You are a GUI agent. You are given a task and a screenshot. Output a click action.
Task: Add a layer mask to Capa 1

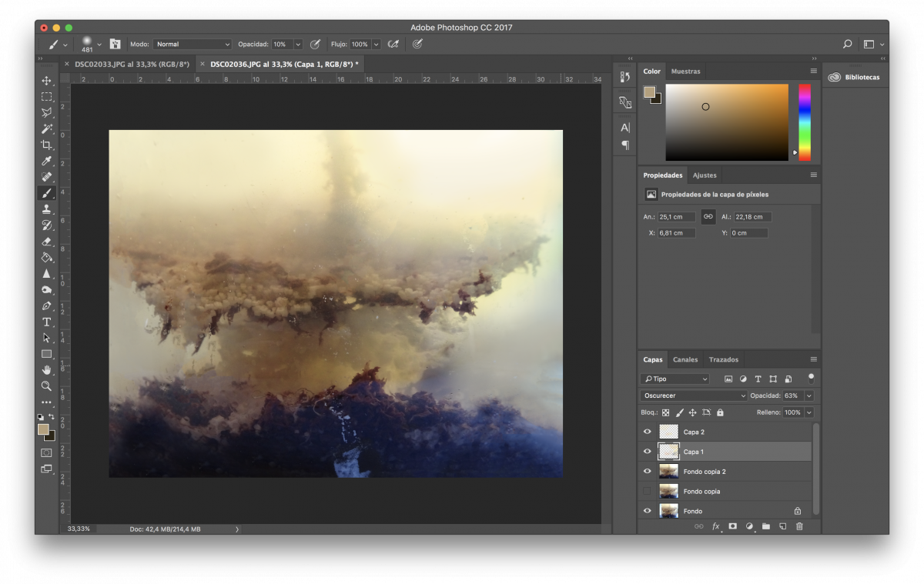[x=732, y=526]
